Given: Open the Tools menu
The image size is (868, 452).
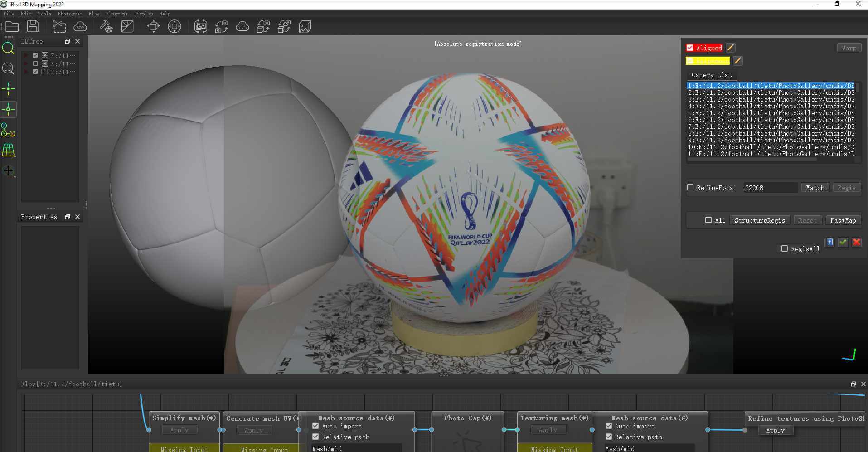Looking at the screenshot, I should [44, 14].
